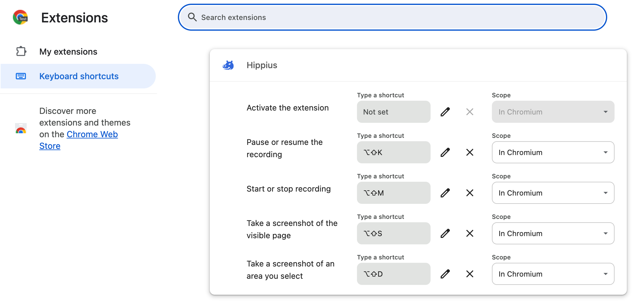Screen dimensions: 644x307
Task: Click the Start or stop recording label
Action: pos(289,189)
